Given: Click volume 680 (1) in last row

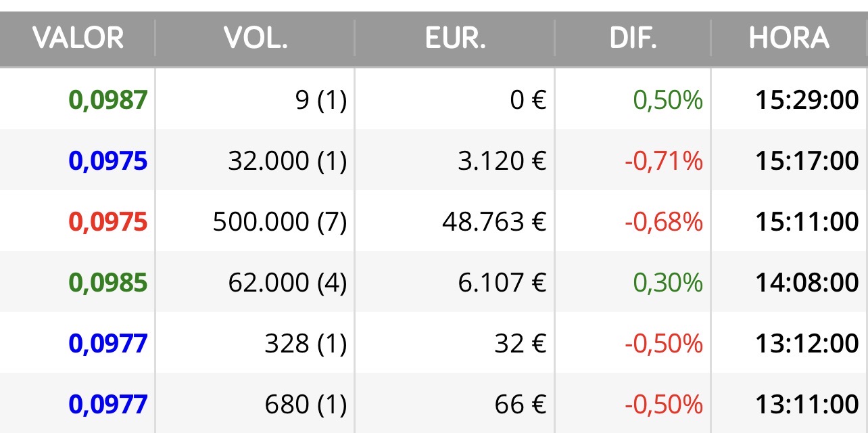Looking at the screenshot, I should coord(306,405).
